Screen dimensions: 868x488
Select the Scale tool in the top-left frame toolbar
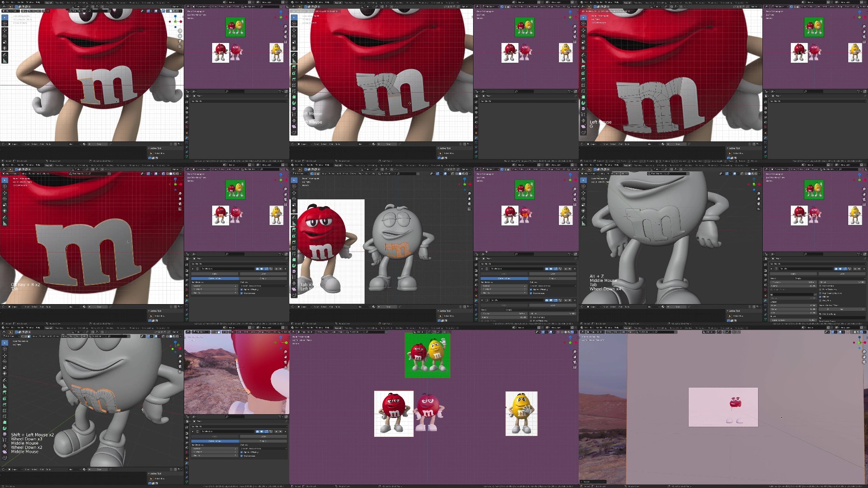pos(5,42)
